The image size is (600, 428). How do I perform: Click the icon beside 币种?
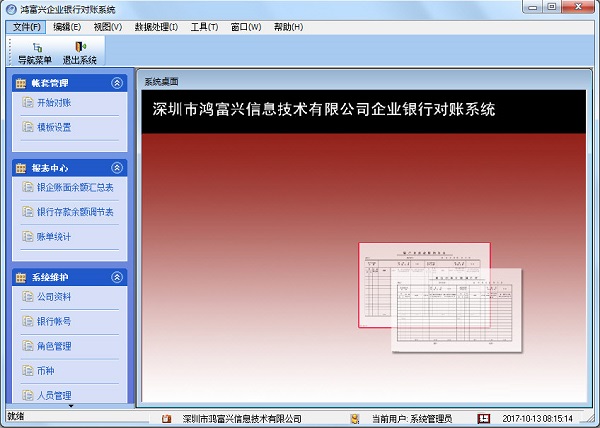[x=28, y=370]
